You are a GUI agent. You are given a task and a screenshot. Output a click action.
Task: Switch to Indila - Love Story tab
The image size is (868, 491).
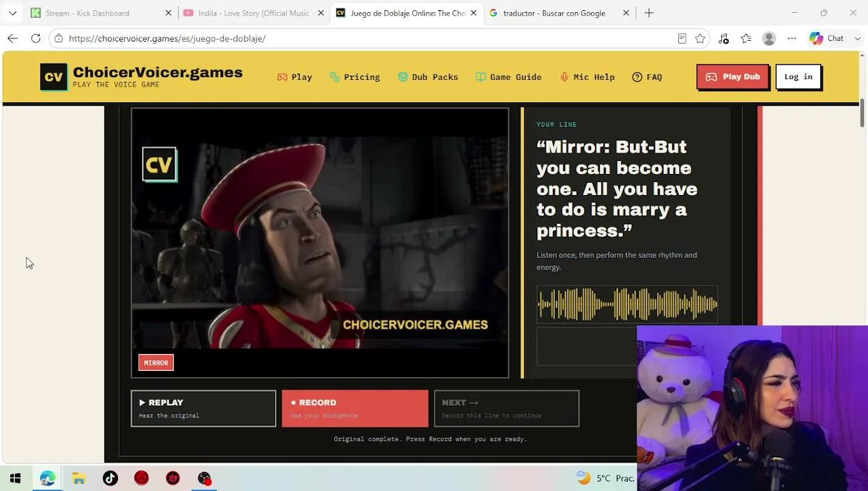point(254,13)
